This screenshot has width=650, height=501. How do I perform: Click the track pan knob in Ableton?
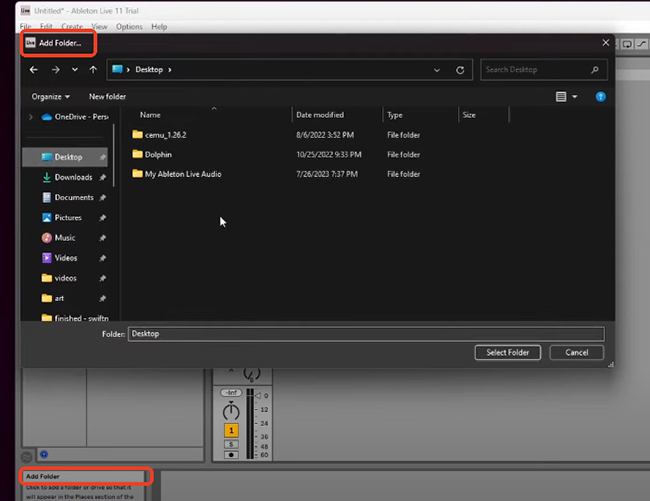[231, 411]
